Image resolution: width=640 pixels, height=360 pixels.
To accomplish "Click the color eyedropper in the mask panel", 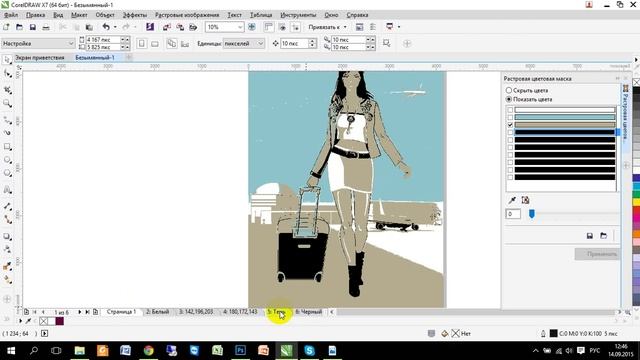I will (x=512, y=200).
